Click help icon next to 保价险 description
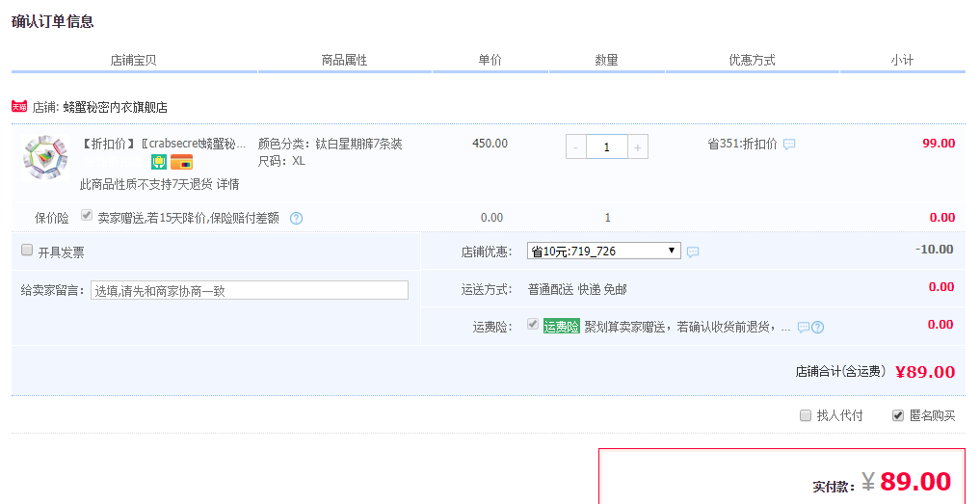The height and width of the screenshot is (504, 980). click(x=296, y=218)
